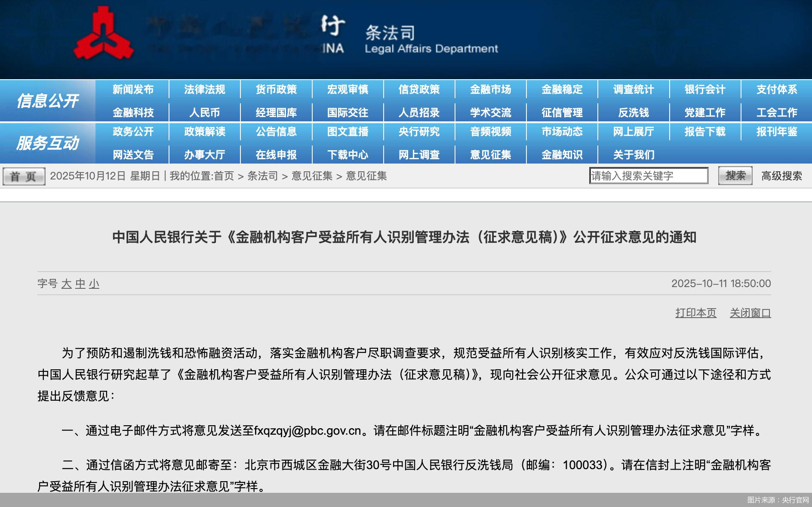Image resolution: width=812 pixels, height=507 pixels.
Task: Open first 意见征集 breadcrumb after 条法司
Action: tap(312, 176)
